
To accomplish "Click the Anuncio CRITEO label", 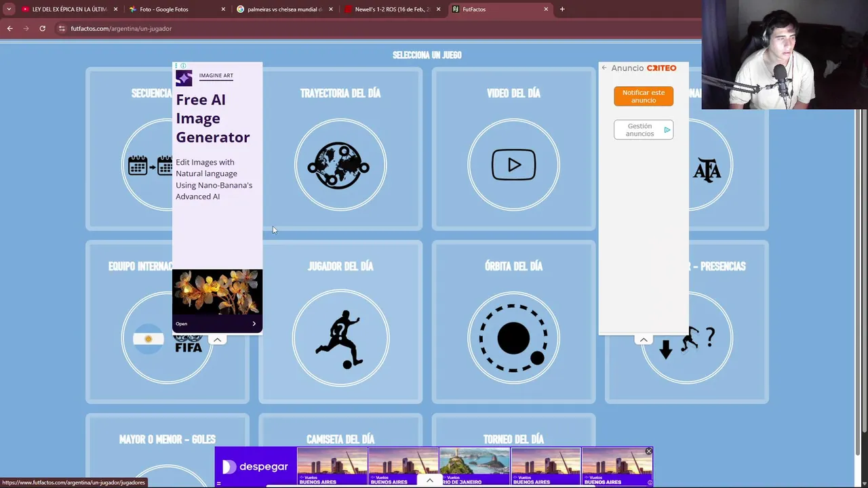I will point(644,68).
